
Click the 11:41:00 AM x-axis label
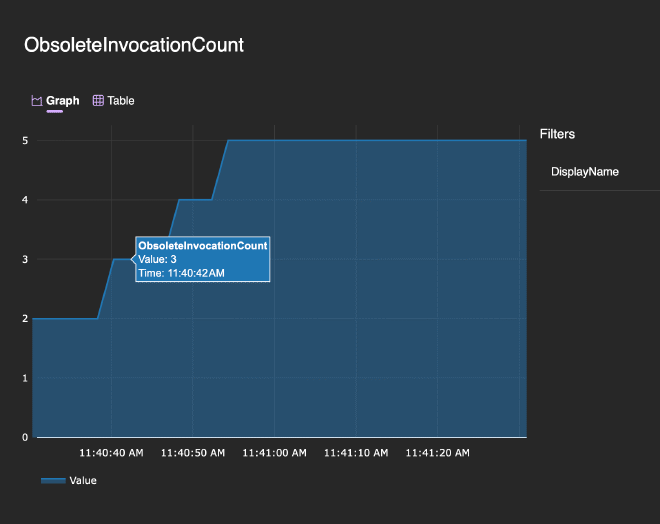[274, 453]
